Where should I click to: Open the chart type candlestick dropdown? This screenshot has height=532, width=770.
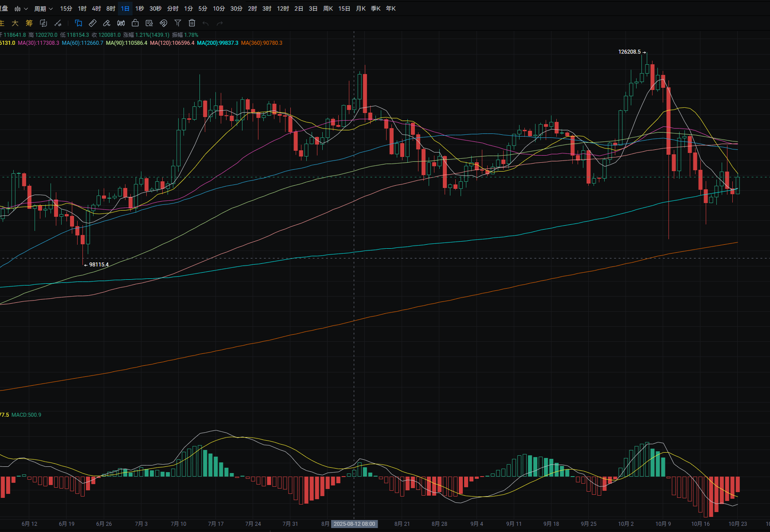pos(21,8)
